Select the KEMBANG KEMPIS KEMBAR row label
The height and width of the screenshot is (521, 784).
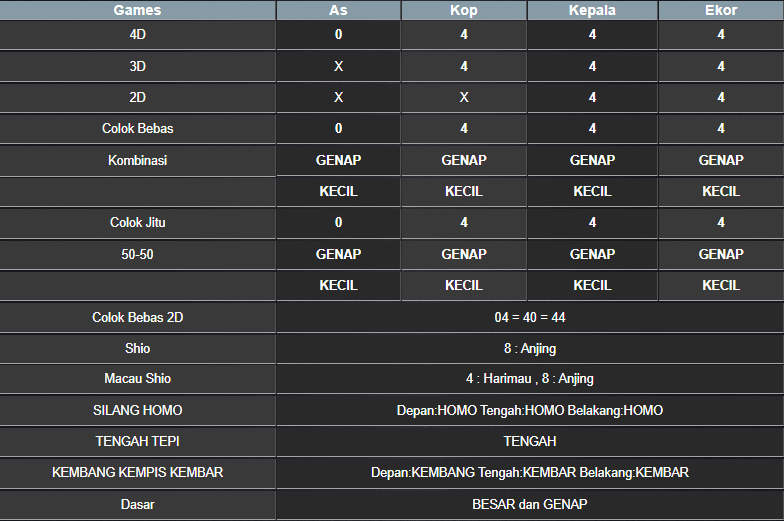click(138, 472)
